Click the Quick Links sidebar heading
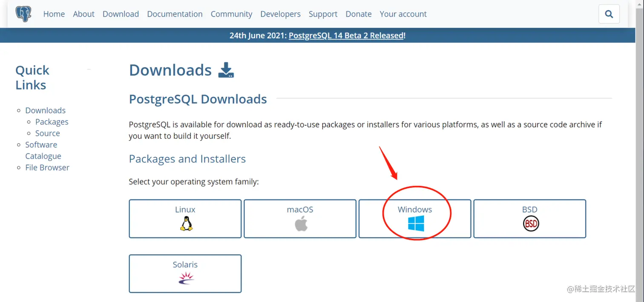This screenshot has height=302, width=644. pyautogui.click(x=32, y=78)
